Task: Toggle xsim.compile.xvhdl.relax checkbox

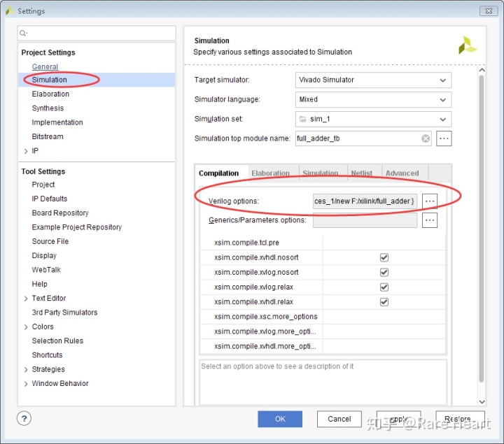Action: pyautogui.click(x=384, y=302)
